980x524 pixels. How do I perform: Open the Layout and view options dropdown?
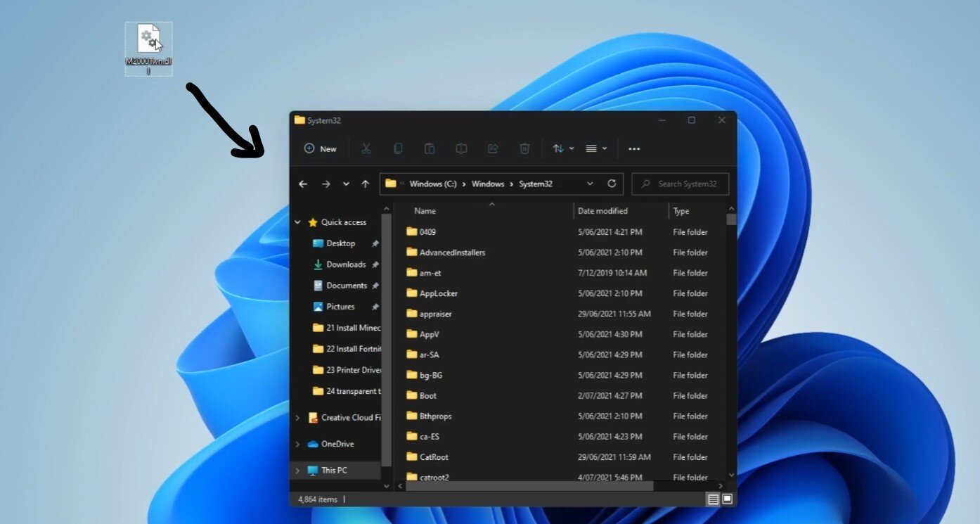point(596,148)
